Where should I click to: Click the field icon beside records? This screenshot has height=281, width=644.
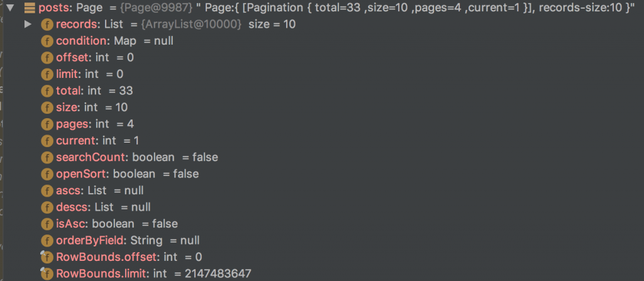click(x=47, y=25)
